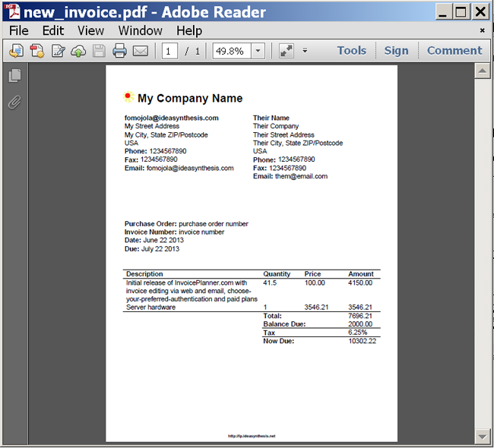Screen dimensions: 494x448
Task: Click the Save floppy disk icon
Action: point(99,51)
